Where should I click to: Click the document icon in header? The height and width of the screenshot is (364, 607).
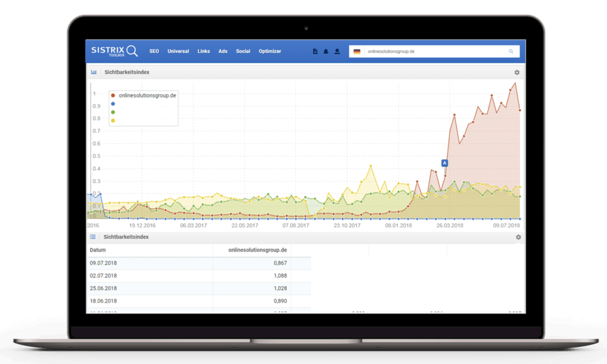tap(315, 51)
